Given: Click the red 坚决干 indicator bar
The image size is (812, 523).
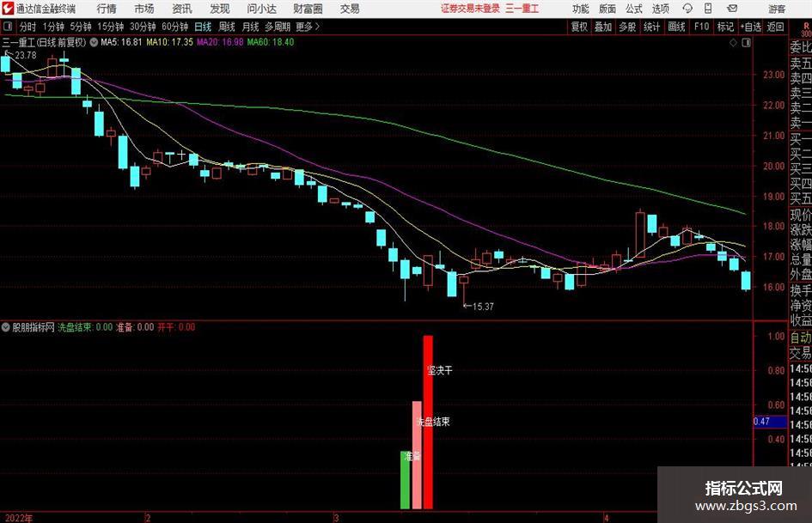Looking at the screenshot, I should (x=428, y=423).
